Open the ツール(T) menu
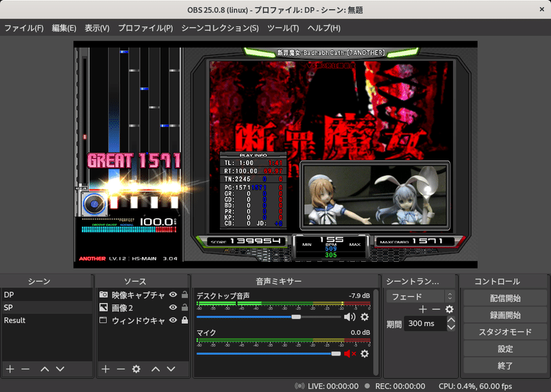551x392 pixels. click(x=283, y=28)
